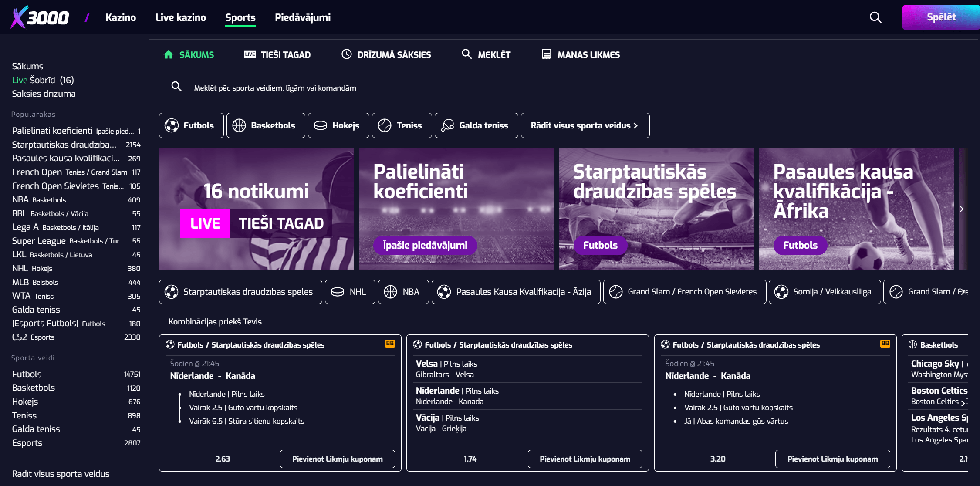This screenshot has height=486, width=980.
Task: Advance the banner carousel with right arrow
Action: [961, 209]
